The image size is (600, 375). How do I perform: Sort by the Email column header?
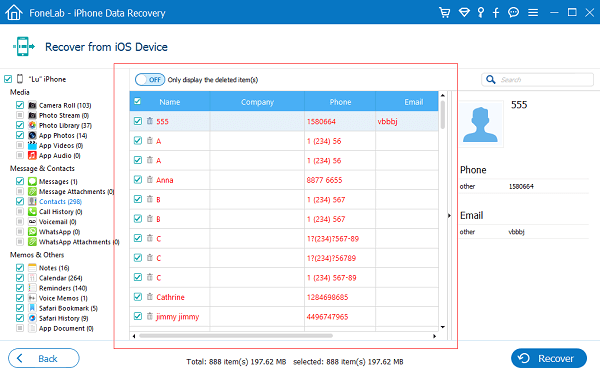[x=414, y=102]
